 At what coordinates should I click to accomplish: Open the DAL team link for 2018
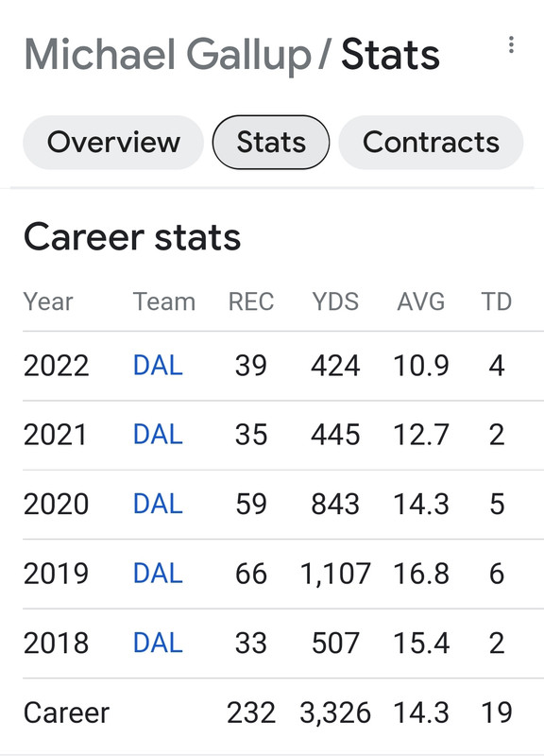tap(158, 644)
